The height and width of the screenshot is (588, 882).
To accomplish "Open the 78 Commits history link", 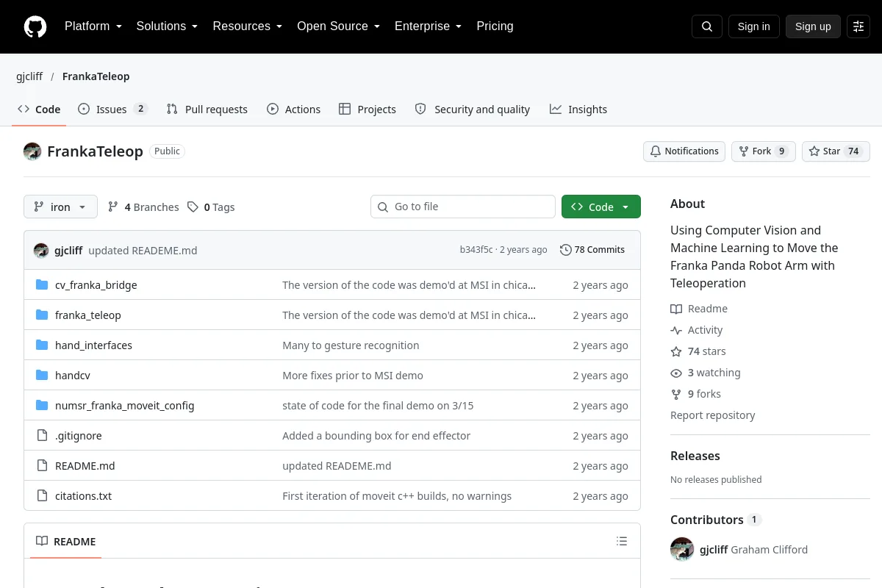I will coord(592,250).
